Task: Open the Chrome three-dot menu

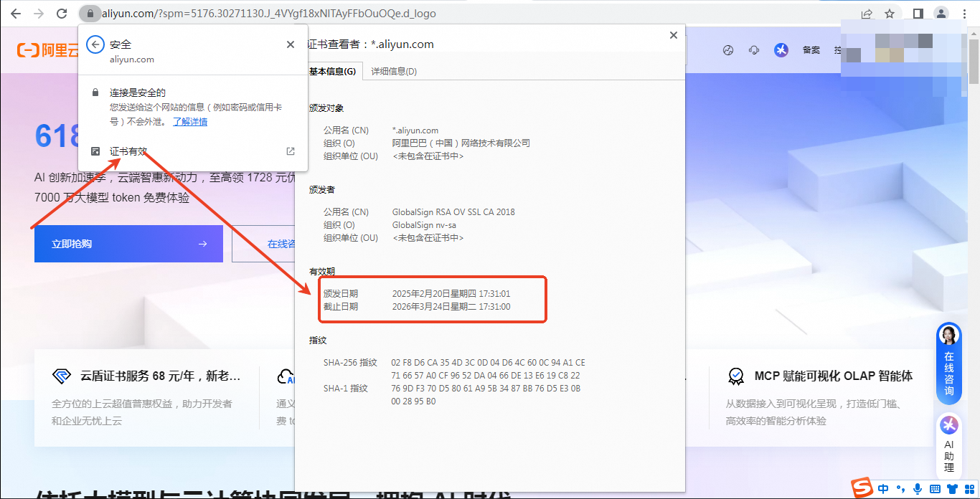Action: coord(963,14)
